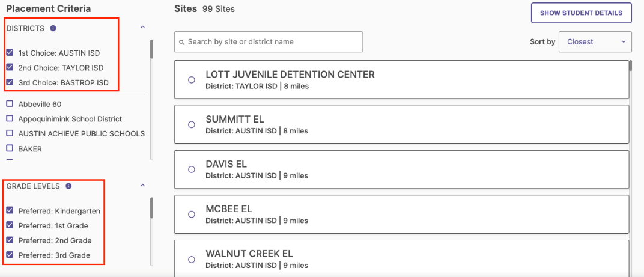Check AUSTIN ACHIEVE PUBLIC SCHOOLS box

pos(10,133)
